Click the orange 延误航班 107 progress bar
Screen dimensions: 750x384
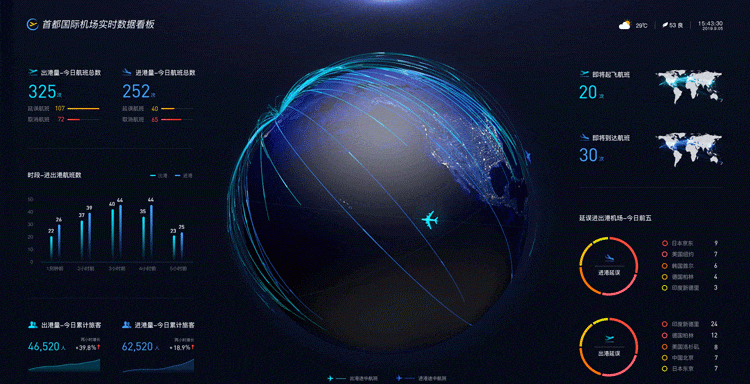click(x=84, y=109)
